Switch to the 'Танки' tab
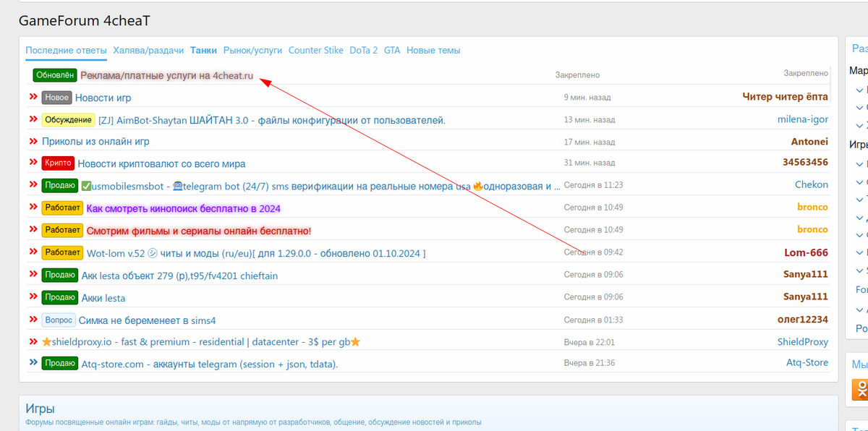The height and width of the screenshot is (431, 868). [203, 50]
